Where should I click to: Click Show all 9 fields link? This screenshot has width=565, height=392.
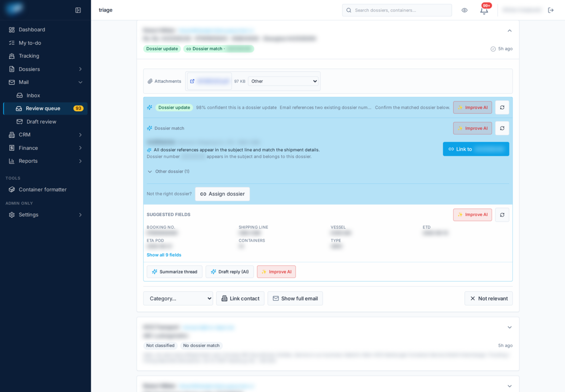click(x=164, y=255)
